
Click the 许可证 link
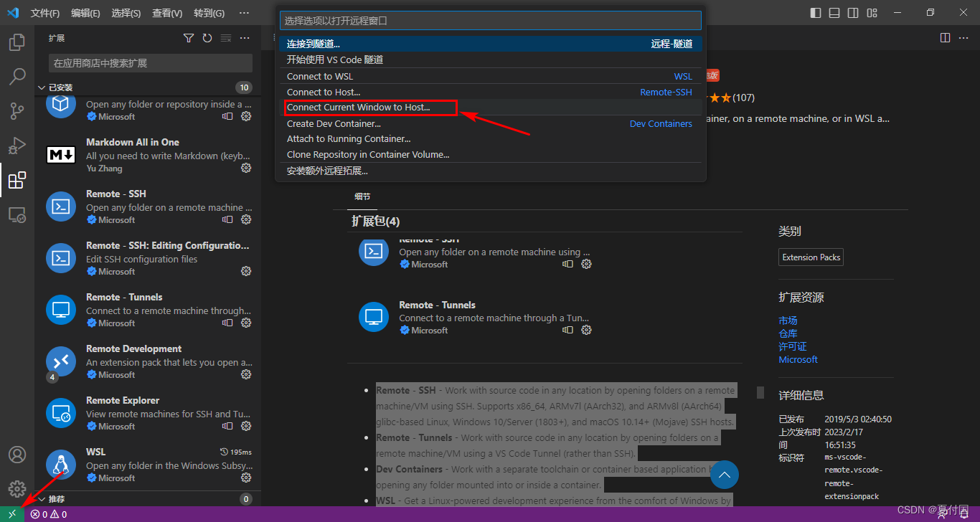click(x=793, y=346)
